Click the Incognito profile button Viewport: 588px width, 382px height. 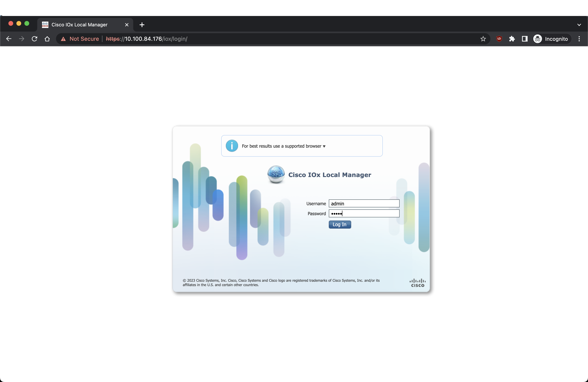coord(551,39)
